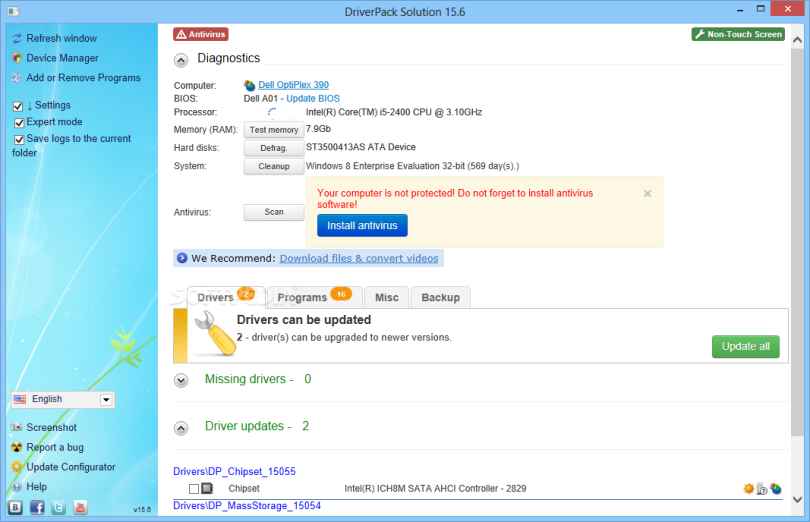Click the Report a bug icon
The image size is (810, 522).
tap(17, 448)
